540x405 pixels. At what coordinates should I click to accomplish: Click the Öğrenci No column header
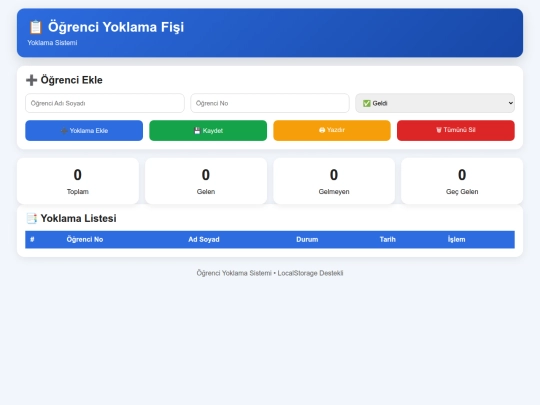pos(85,239)
